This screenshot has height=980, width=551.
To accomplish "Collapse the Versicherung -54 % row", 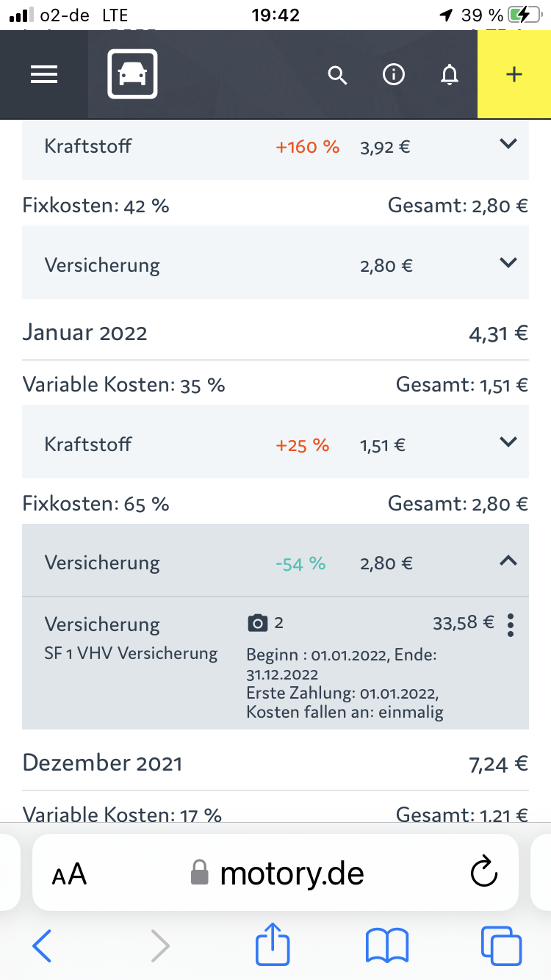I will 508,561.
